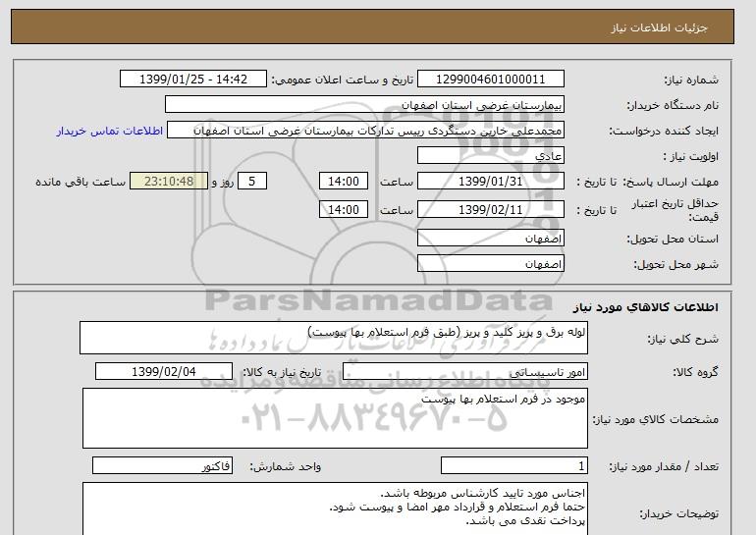Click the public announcement date field 1399/01/25 - 14:42
Screen dimensions: 756x535
[192, 80]
